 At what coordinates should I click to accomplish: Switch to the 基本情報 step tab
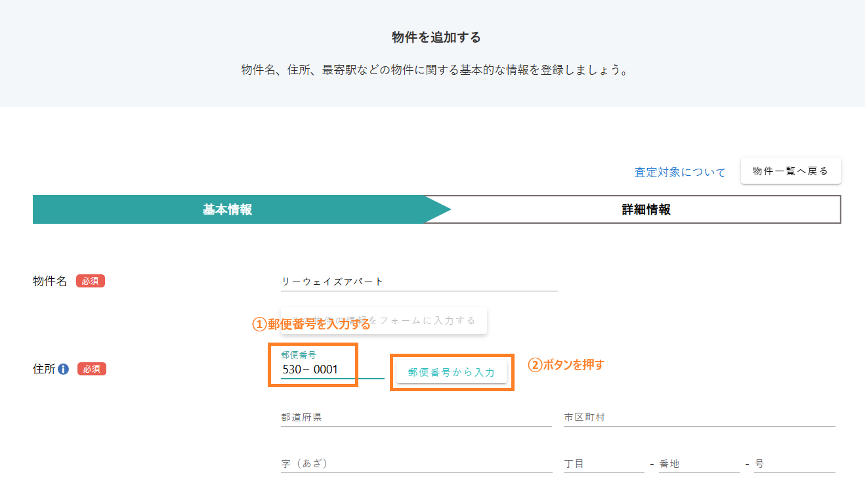(228, 210)
